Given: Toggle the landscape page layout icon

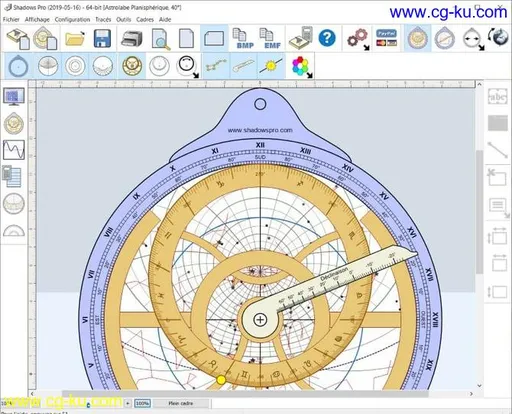Looking at the screenshot, I should (x=214, y=39).
